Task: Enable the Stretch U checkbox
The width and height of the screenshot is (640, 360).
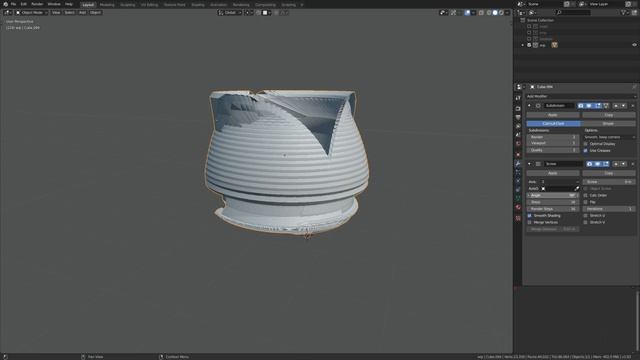Action: click(586, 216)
